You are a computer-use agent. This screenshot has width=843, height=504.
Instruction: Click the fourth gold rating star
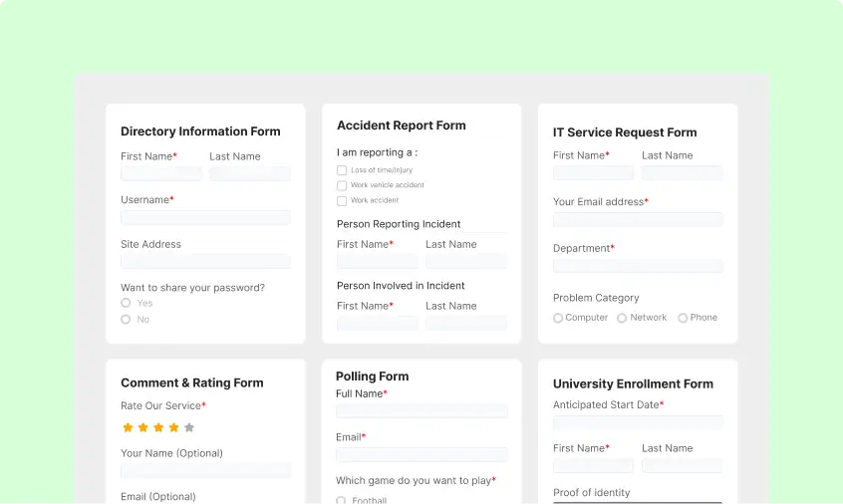[x=173, y=427]
